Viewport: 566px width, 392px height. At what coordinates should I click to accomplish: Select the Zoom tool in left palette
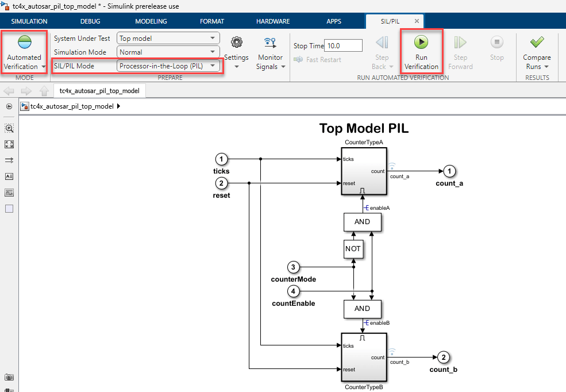point(9,128)
